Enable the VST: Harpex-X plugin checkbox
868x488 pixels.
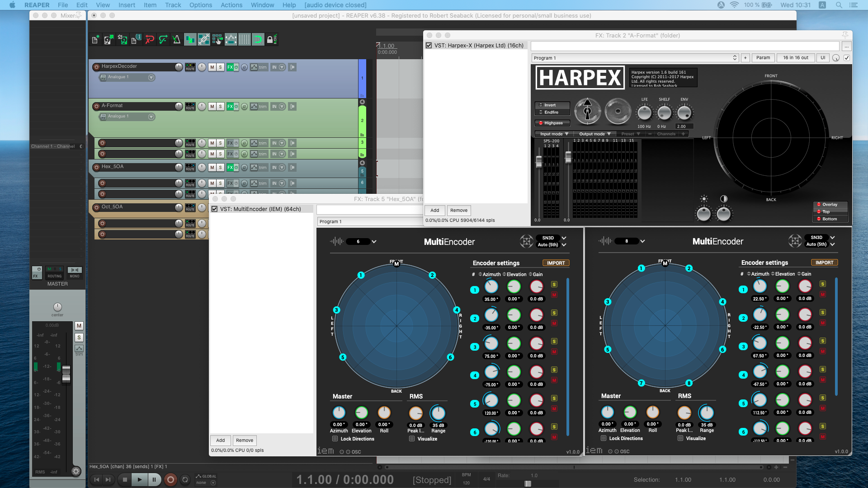(x=429, y=46)
